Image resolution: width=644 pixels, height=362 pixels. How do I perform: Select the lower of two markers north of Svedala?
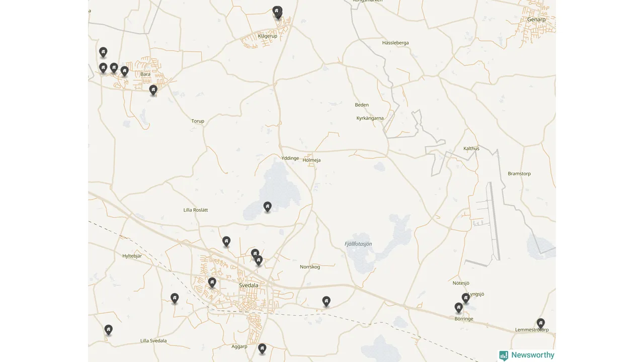[x=259, y=260]
